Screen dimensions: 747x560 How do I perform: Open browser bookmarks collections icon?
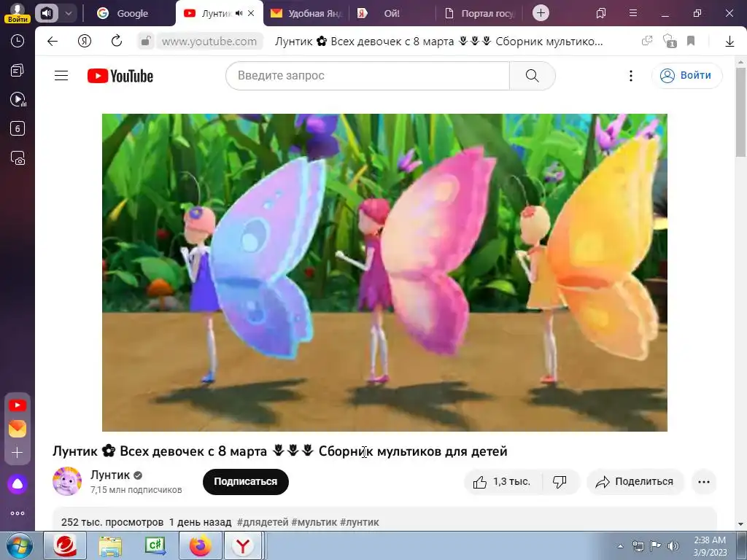[x=601, y=13]
